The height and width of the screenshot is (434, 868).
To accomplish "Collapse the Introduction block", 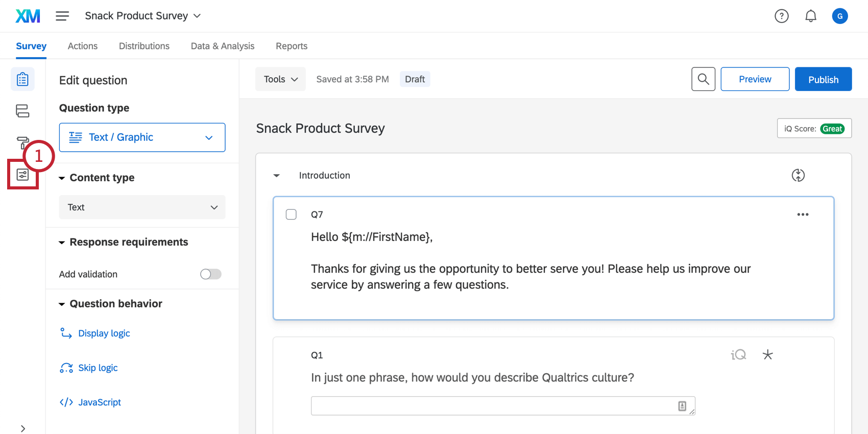I will tap(277, 176).
